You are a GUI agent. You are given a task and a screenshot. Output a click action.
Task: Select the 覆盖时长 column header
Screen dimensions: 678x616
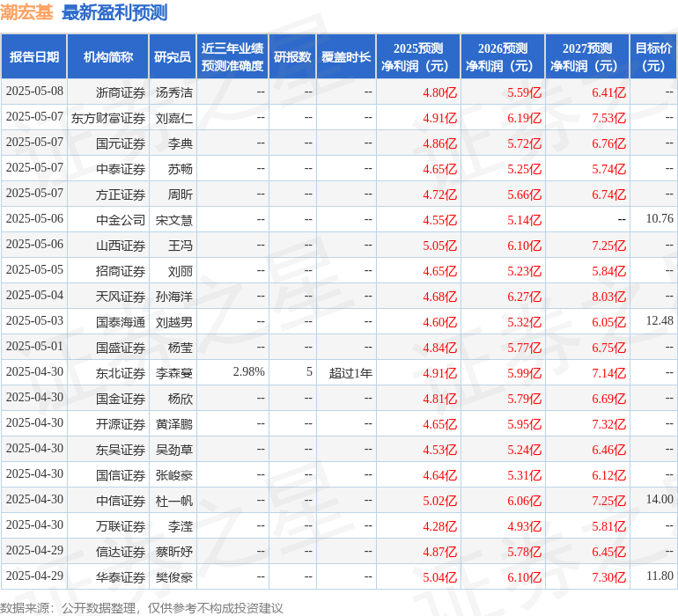click(x=346, y=57)
